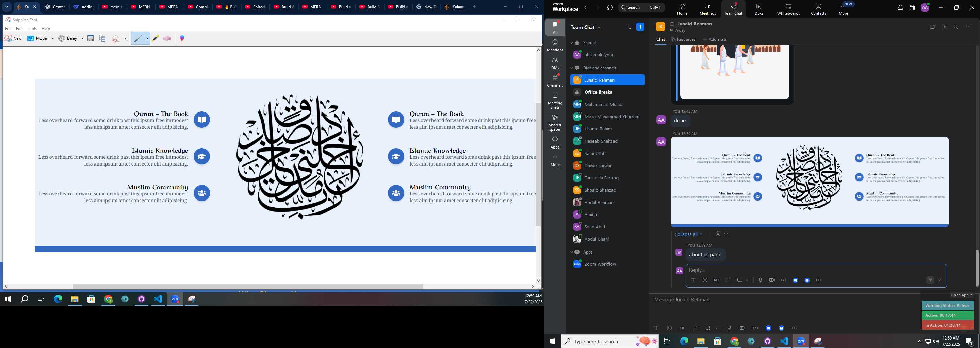
Task: Open Zoom More menu with NEW badge
Action: click(844, 9)
